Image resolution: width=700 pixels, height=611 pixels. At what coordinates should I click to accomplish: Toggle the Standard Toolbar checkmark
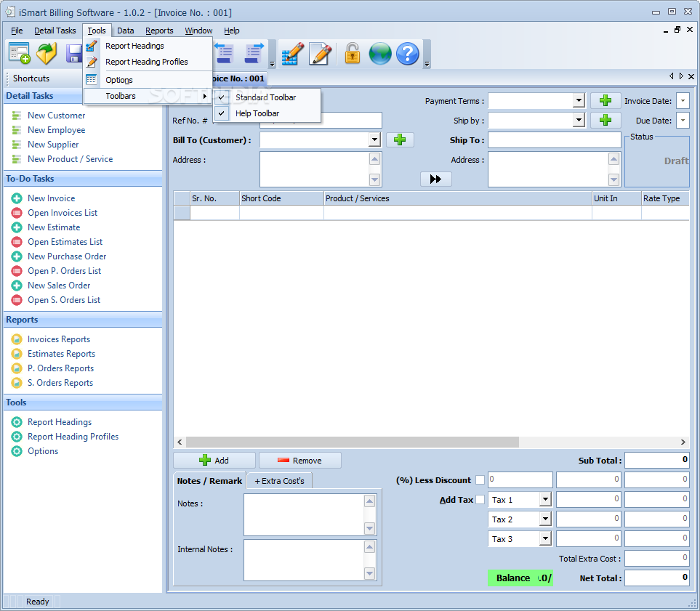222,97
